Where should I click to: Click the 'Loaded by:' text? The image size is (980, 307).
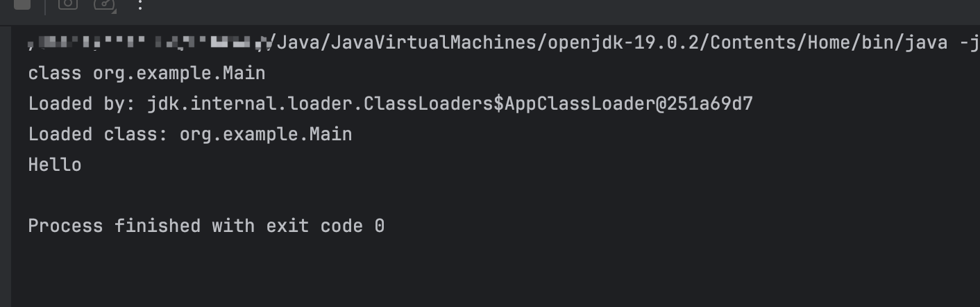coord(81,104)
